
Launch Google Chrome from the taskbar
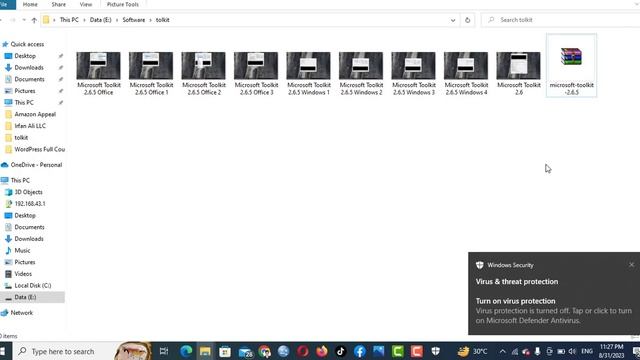[x=264, y=351]
